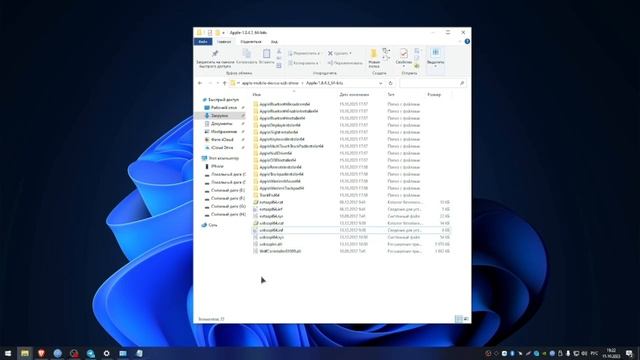Select Документы in navigation pane
Image resolution: width=640 pixels, height=360 pixels.
pyautogui.click(x=222, y=124)
